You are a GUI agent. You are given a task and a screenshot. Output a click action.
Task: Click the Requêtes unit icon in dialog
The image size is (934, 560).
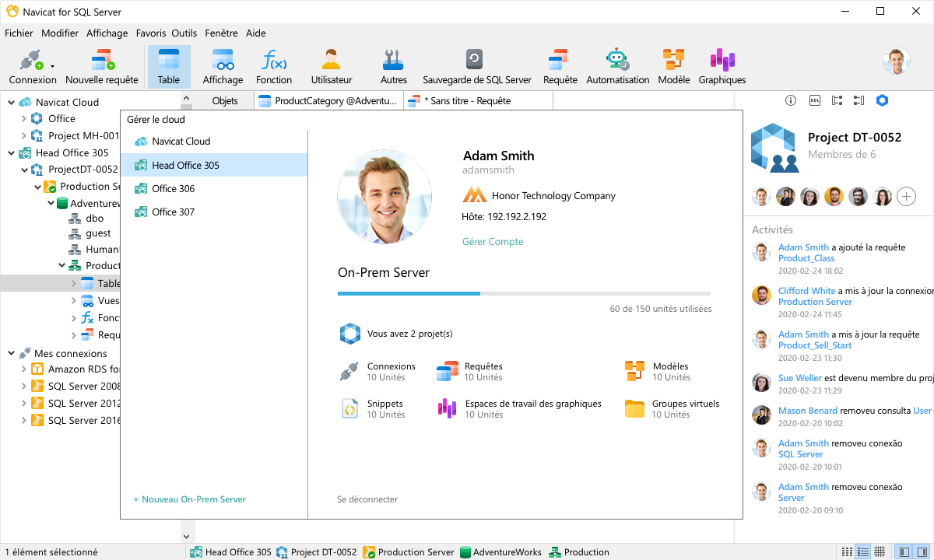tap(448, 371)
